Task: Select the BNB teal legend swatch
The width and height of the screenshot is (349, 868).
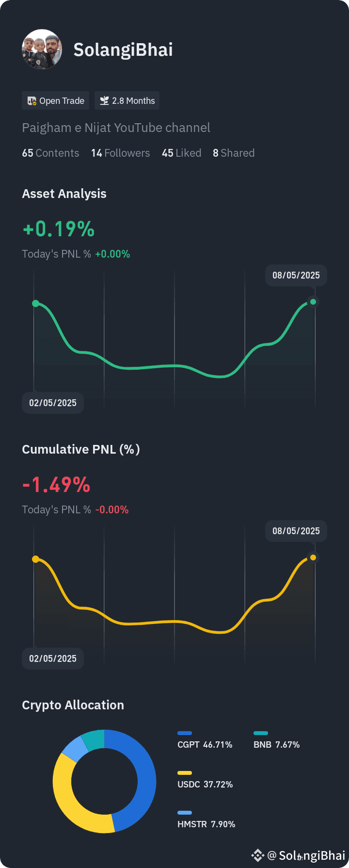Action: click(261, 733)
